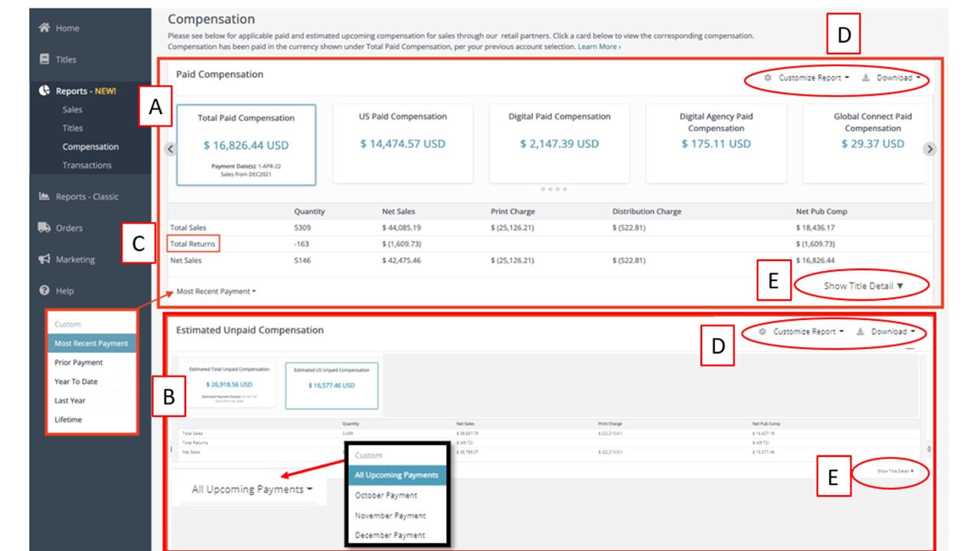
Task: Click the Orders truck icon
Action: coord(44,227)
